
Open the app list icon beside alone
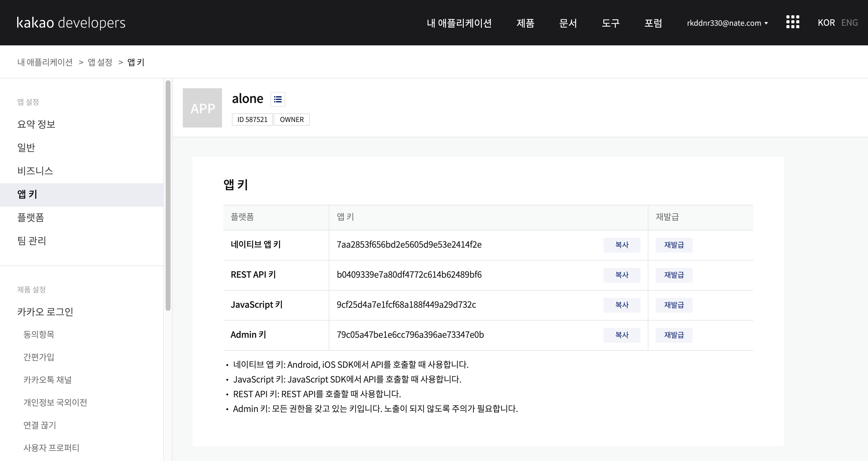pyautogui.click(x=278, y=99)
